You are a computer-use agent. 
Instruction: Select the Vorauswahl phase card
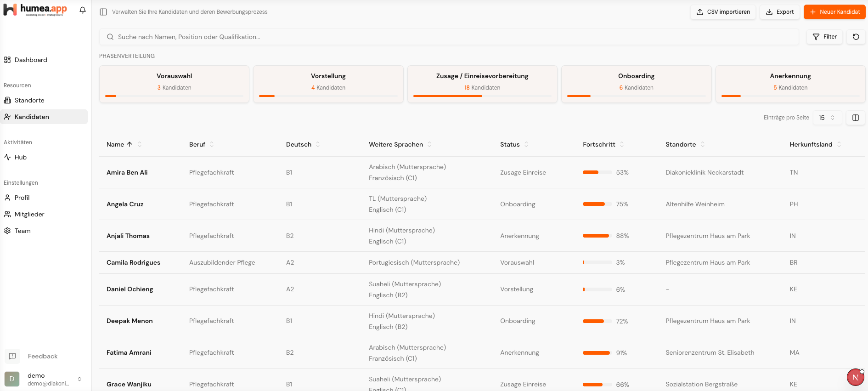click(174, 84)
